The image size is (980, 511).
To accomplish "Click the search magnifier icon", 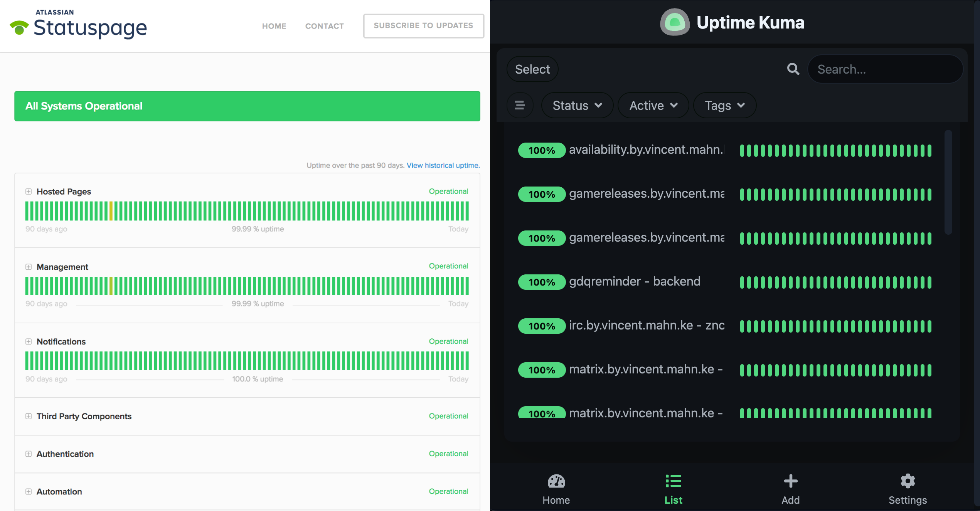I will tap(793, 69).
